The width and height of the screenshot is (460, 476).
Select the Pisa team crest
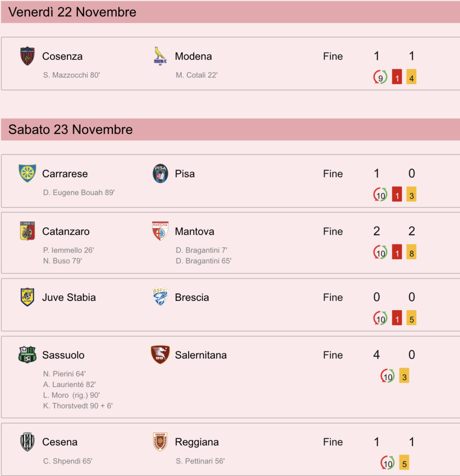pos(160,173)
